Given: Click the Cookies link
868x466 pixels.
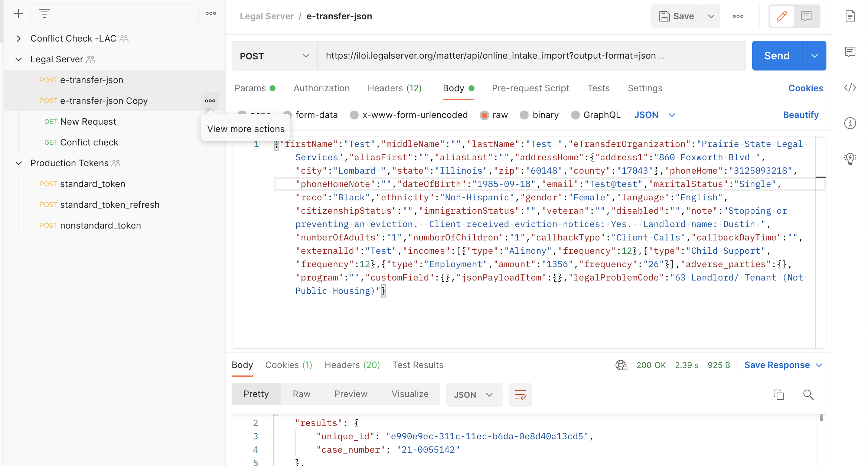Looking at the screenshot, I should [x=806, y=88].
